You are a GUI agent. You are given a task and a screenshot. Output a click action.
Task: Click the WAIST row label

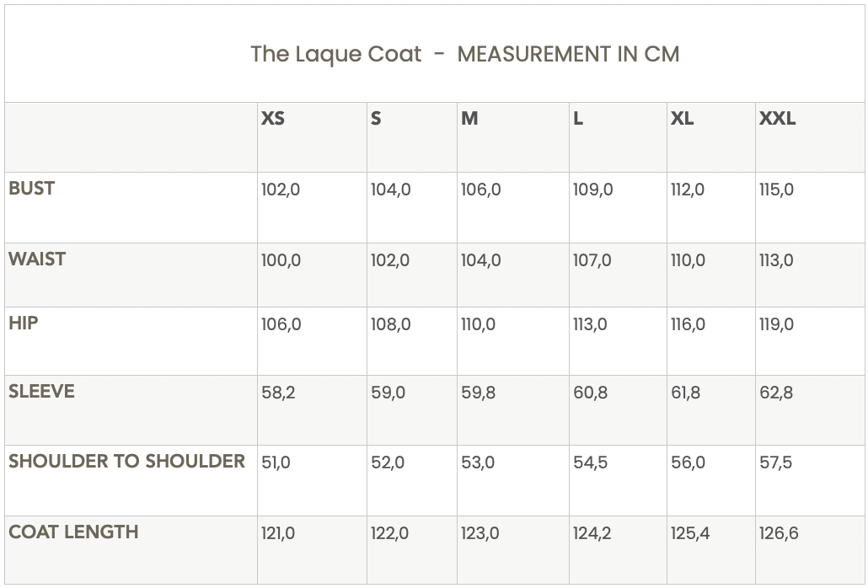point(37,259)
